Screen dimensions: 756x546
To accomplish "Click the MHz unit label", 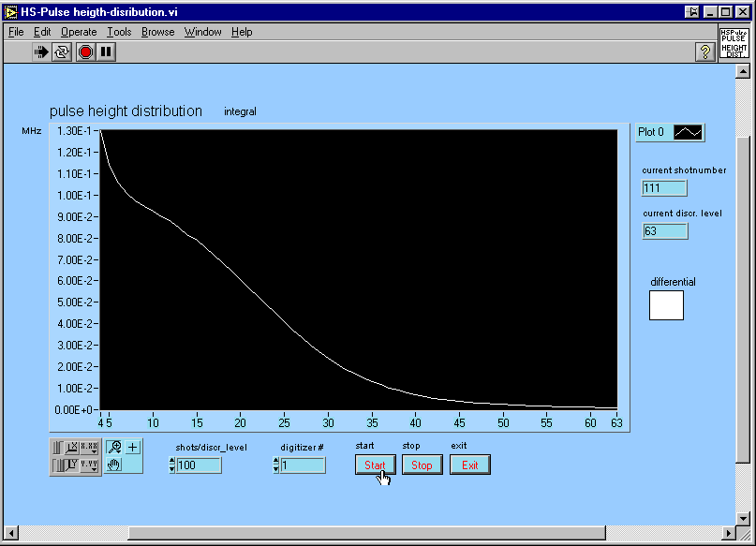I will pos(31,131).
